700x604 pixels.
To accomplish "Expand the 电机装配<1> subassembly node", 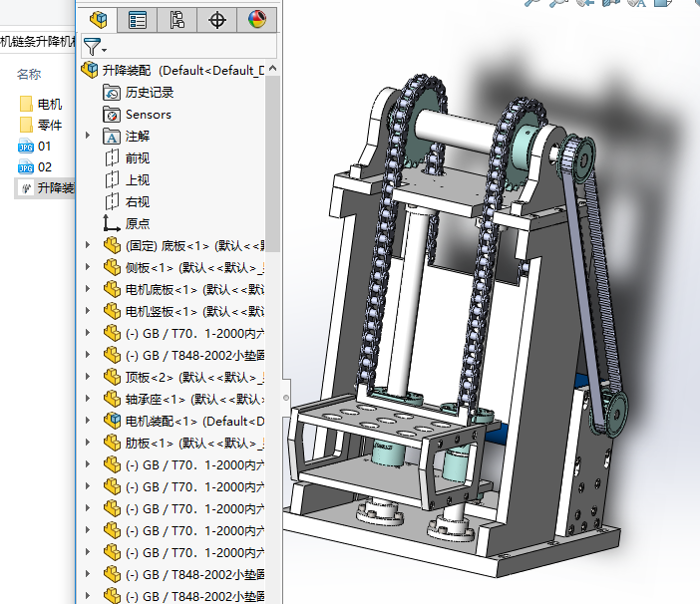I will pos(88,421).
